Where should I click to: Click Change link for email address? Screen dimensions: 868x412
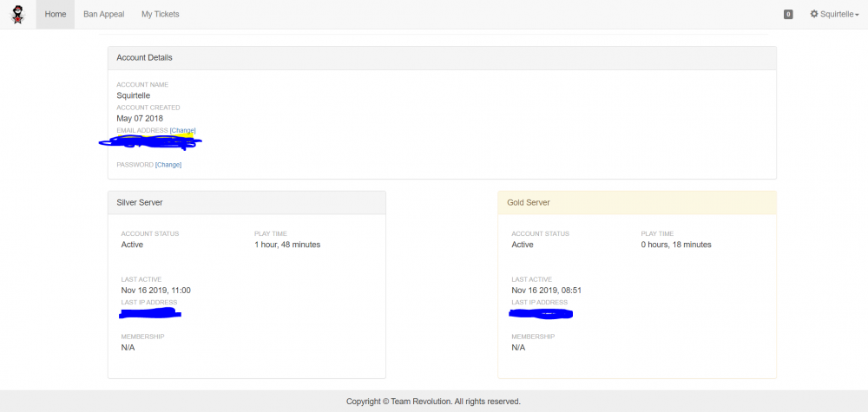point(183,130)
